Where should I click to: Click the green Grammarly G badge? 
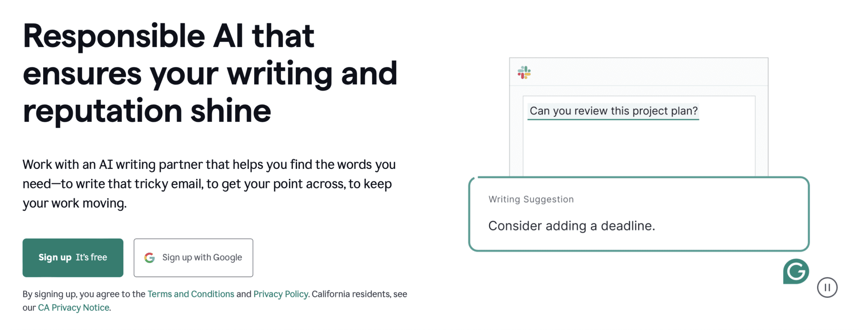pos(796,271)
